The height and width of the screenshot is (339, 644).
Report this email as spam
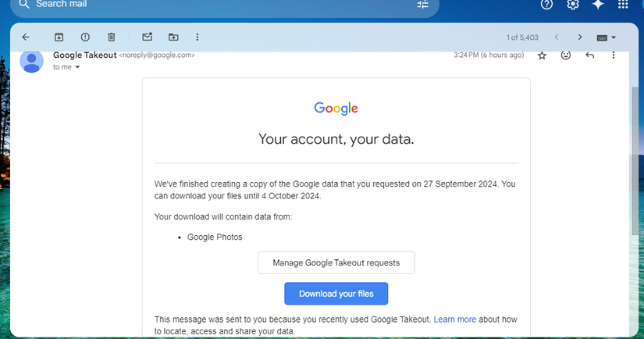click(x=85, y=37)
